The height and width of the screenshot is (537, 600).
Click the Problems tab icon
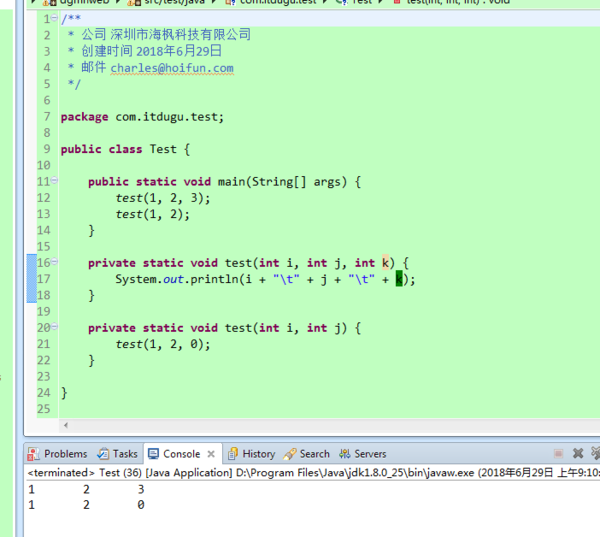(34, 454)
